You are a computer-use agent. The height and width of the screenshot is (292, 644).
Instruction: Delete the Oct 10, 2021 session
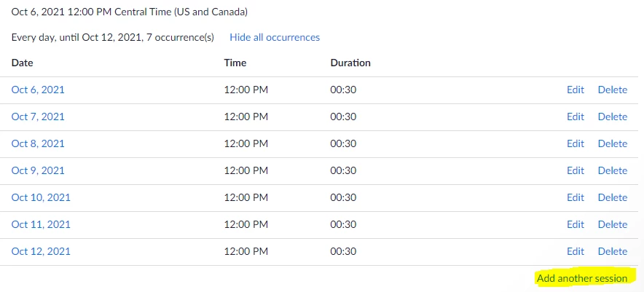click(612, 197)
